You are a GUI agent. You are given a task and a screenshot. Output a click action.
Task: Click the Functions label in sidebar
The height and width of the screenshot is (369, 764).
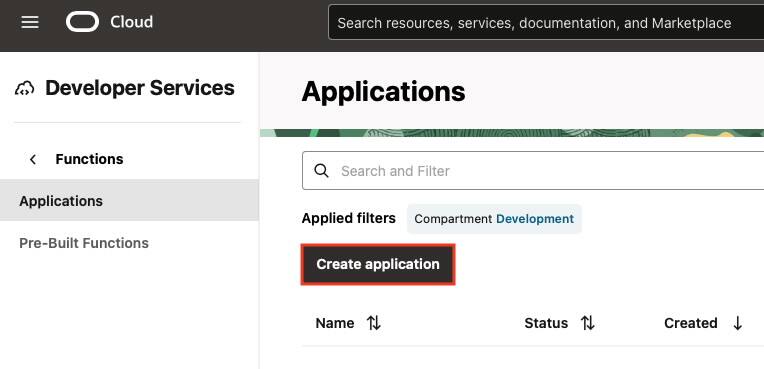(89, 159)
